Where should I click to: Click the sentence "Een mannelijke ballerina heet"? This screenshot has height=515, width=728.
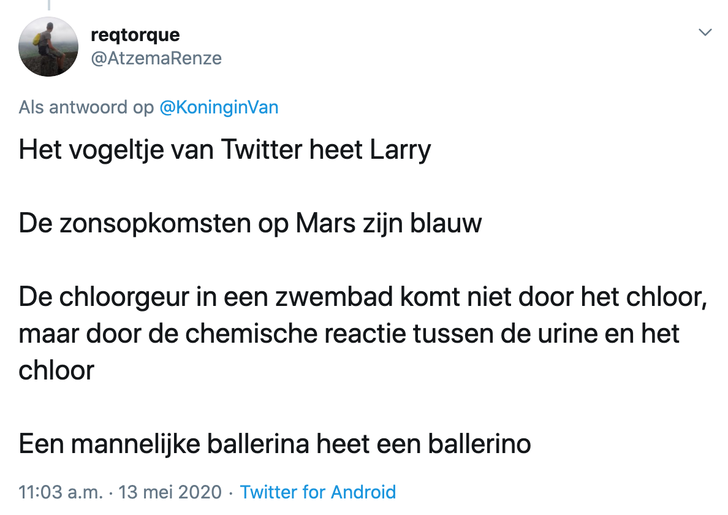(200, 444)
